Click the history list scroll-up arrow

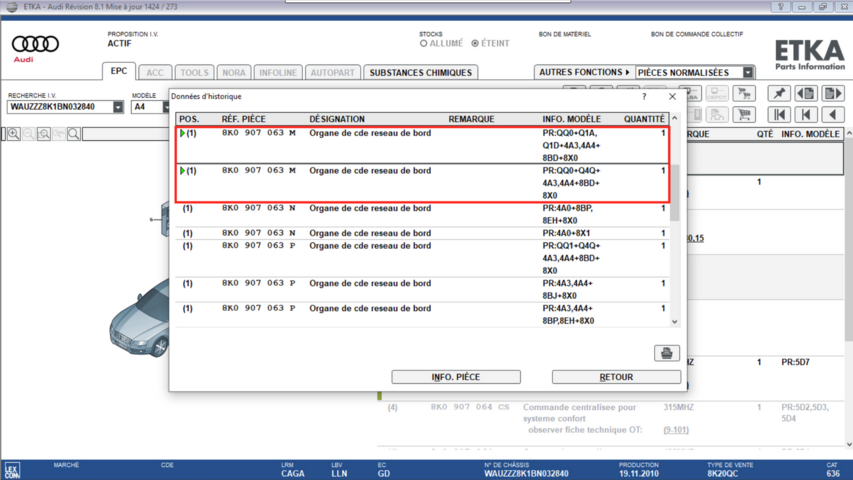(675, 119)
